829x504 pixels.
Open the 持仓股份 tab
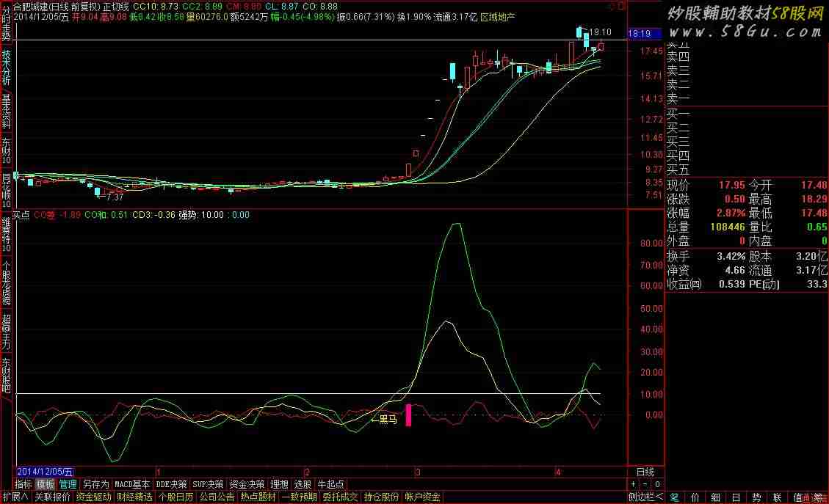382,497
